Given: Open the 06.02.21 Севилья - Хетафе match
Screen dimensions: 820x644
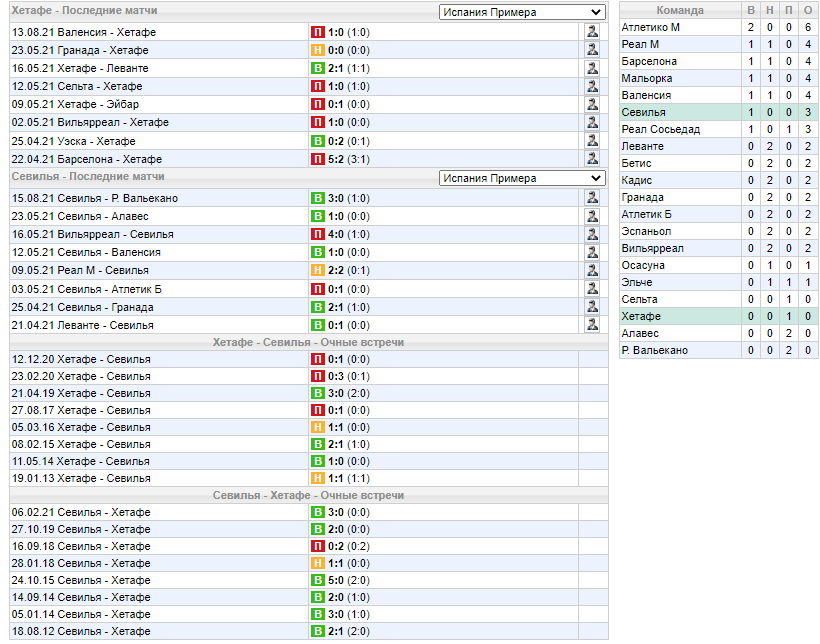Looking at the screenshot, I should (81, 512).
